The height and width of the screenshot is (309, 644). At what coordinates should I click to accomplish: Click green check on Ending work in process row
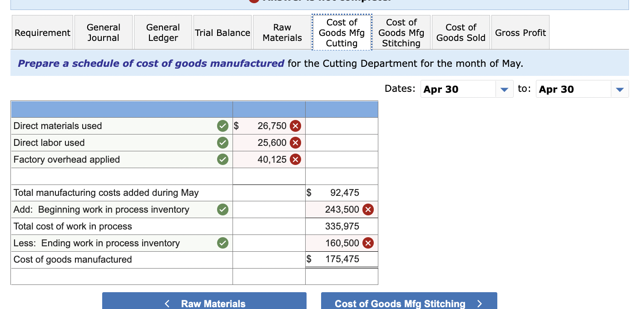click(x=223, y=243)
